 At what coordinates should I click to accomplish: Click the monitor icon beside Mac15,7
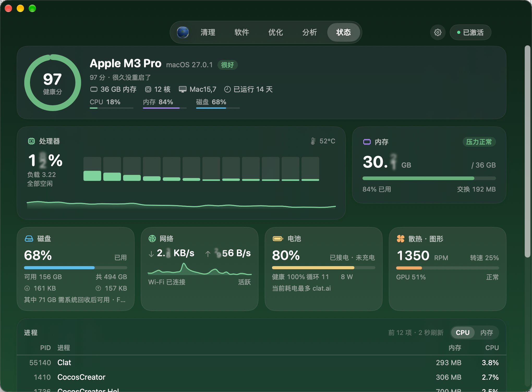(x=183, y=89)
